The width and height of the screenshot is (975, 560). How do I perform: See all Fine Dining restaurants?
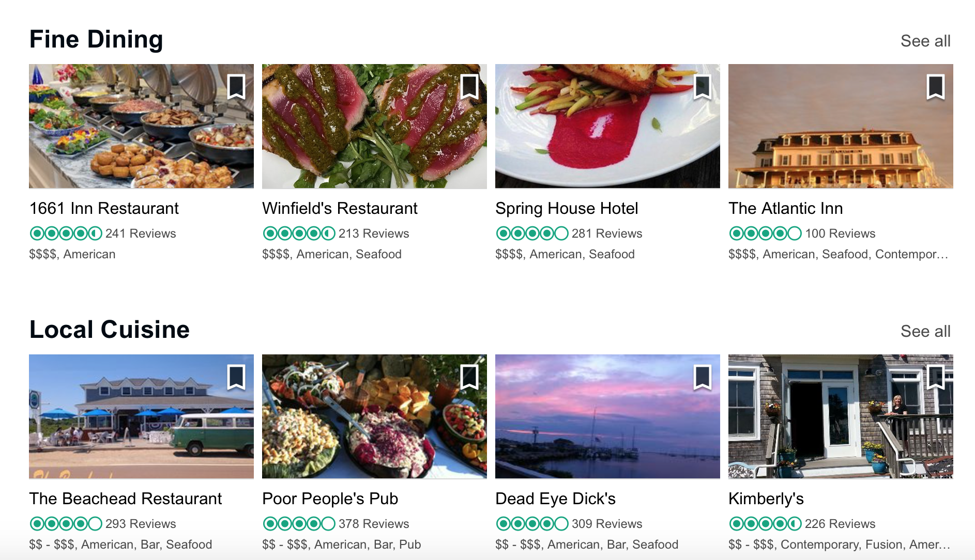pyautogui.click(x=925, y=41)
